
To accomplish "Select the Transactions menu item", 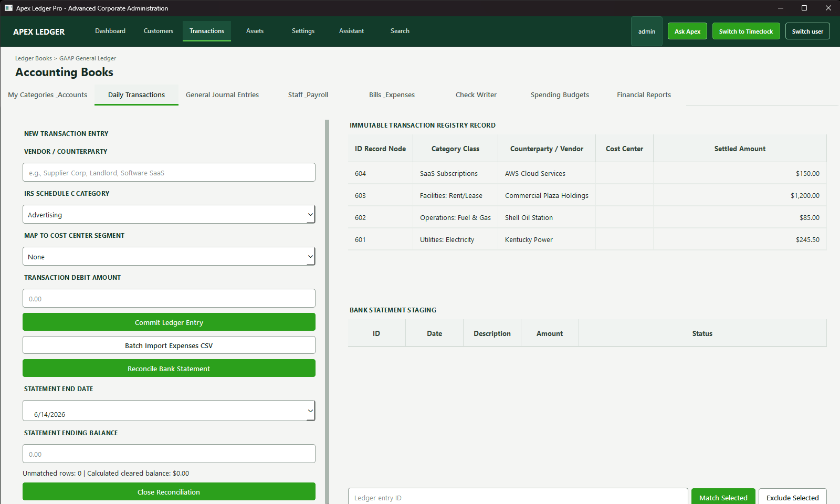I will [x=207, y=31].
